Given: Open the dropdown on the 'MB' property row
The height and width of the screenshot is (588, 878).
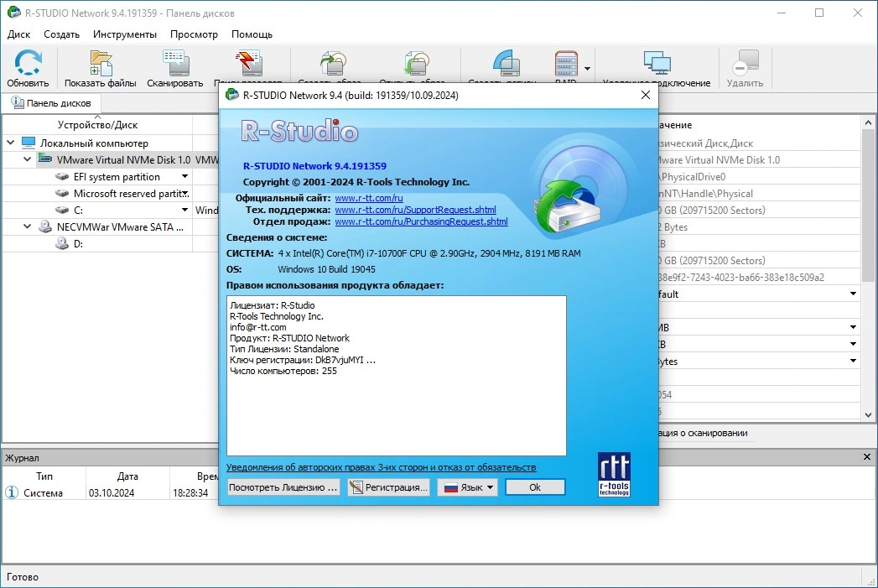Looking at the screenshot, I should pos(853,327).
